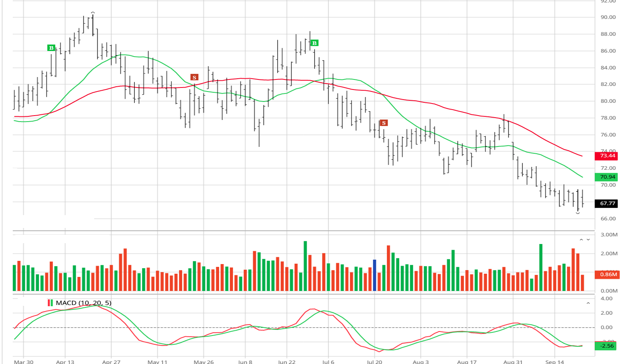Click the blue volume bar near Jul 20

[x=375, y=275]
